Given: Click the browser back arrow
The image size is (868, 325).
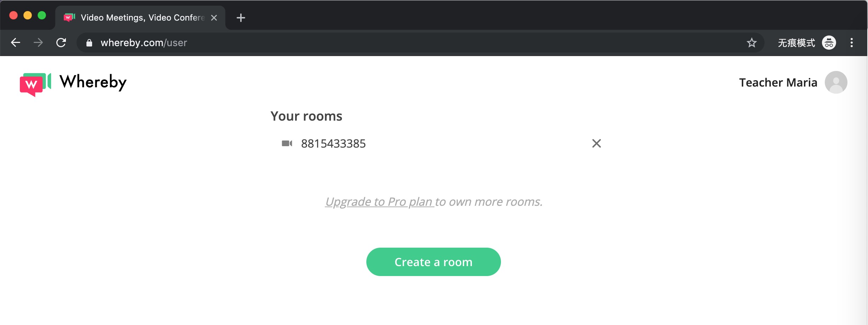Looking at the screenshot, I should pyautogui.click(x=16, y=43).
